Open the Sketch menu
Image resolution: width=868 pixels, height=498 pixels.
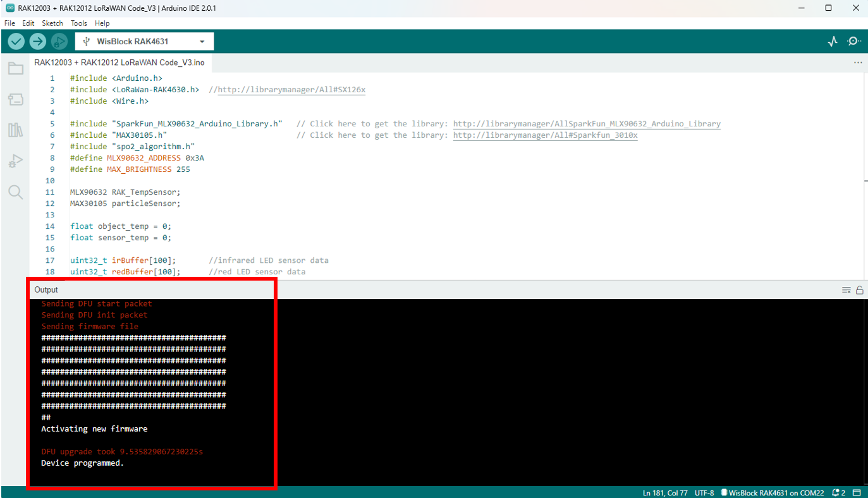click(52, 23)
